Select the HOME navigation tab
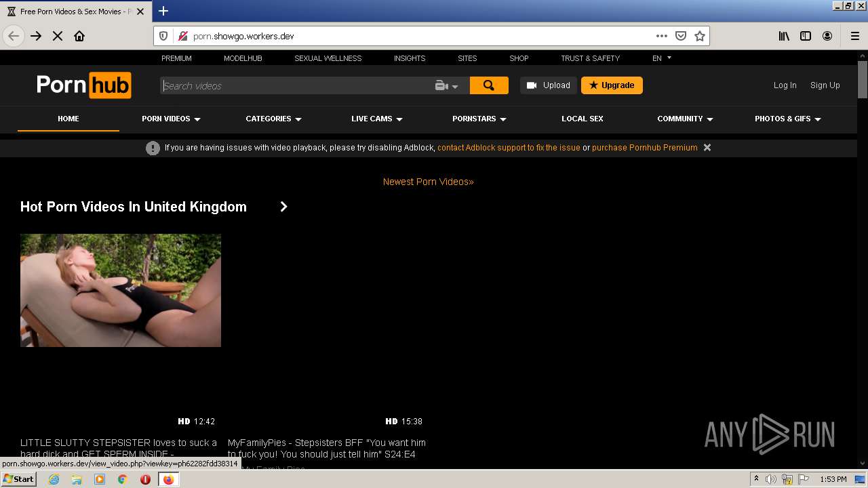 68,119
